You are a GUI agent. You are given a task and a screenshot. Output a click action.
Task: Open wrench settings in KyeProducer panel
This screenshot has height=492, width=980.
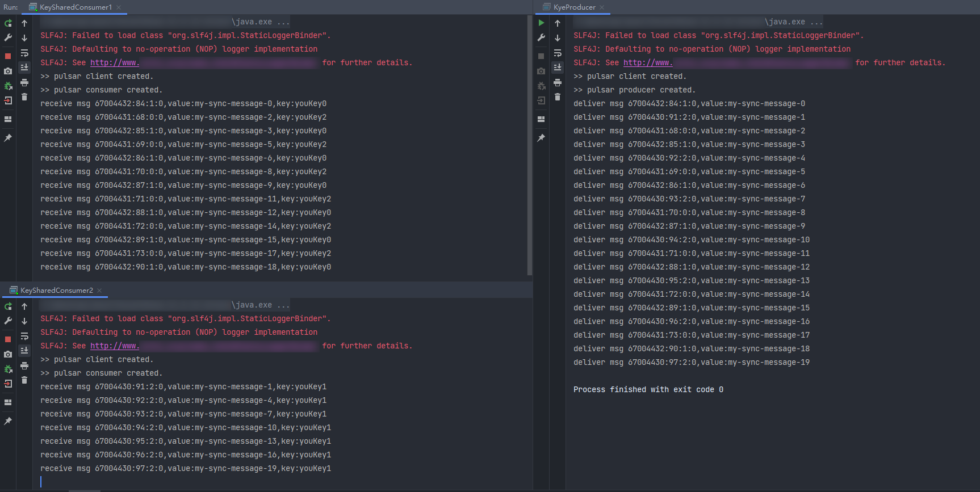click(541, 38)
